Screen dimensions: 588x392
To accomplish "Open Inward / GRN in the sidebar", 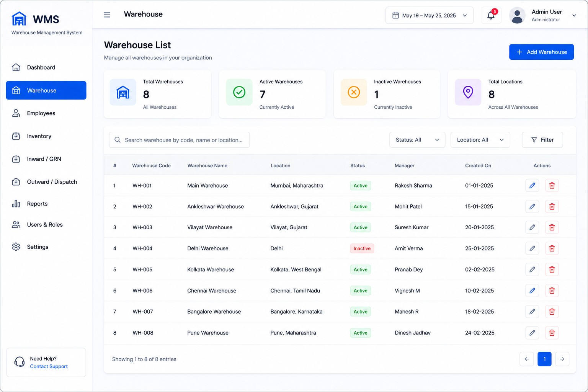I will (x=46, y=159).
